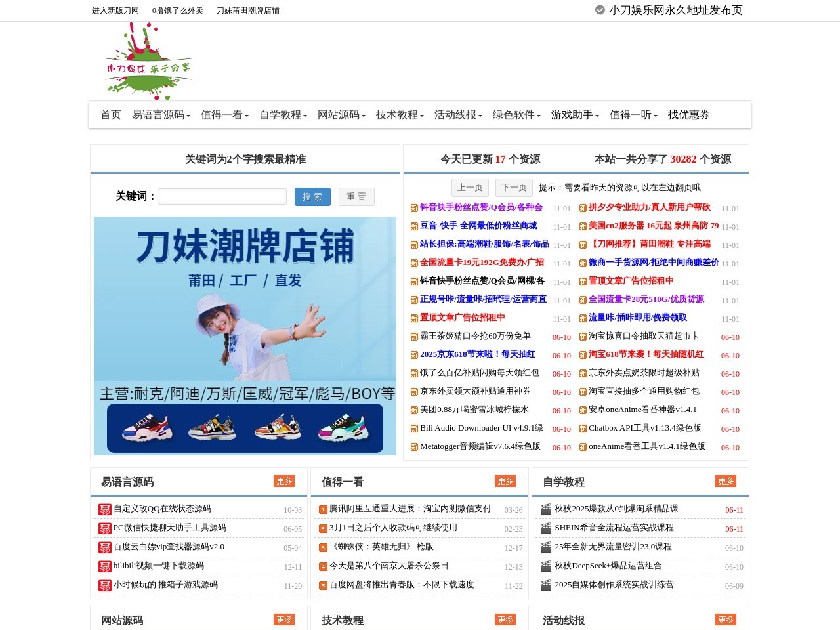Screen dimensions: 840x630
Task: Click the feed icon beside 拼夕夕专业助力
Action: 583,208
